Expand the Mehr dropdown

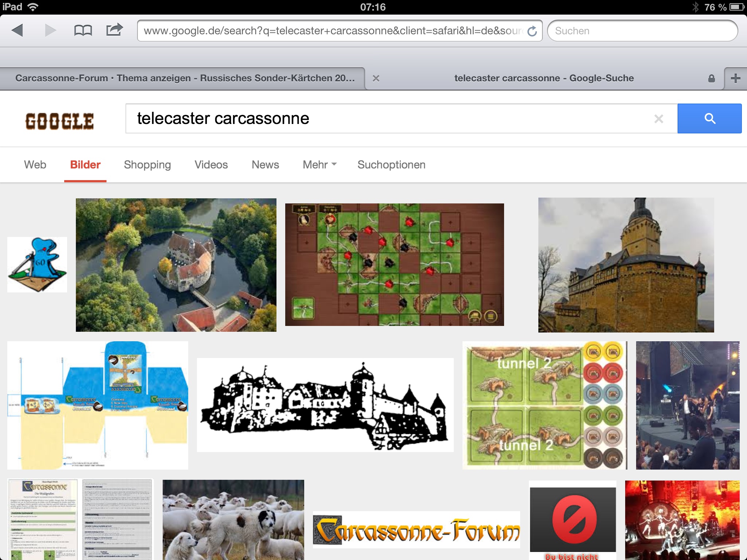[319, 165]
